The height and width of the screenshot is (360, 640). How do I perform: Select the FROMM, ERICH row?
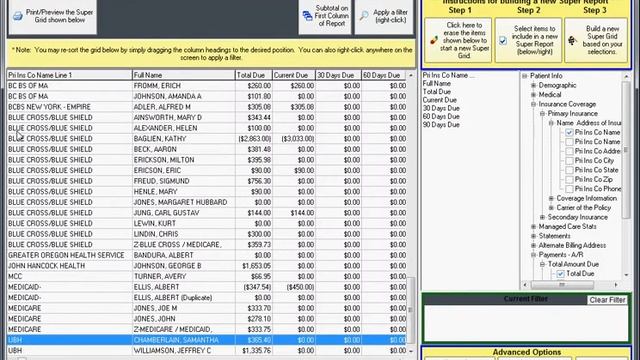pos(207,86)
